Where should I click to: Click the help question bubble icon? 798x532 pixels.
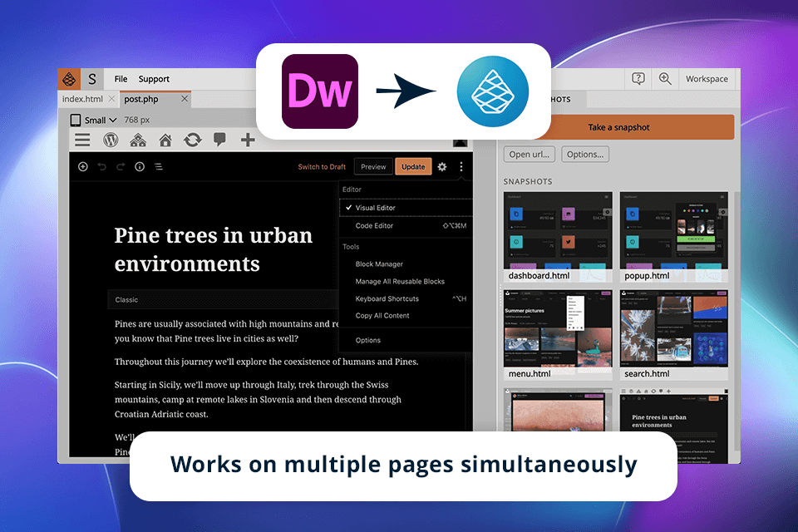638,78
